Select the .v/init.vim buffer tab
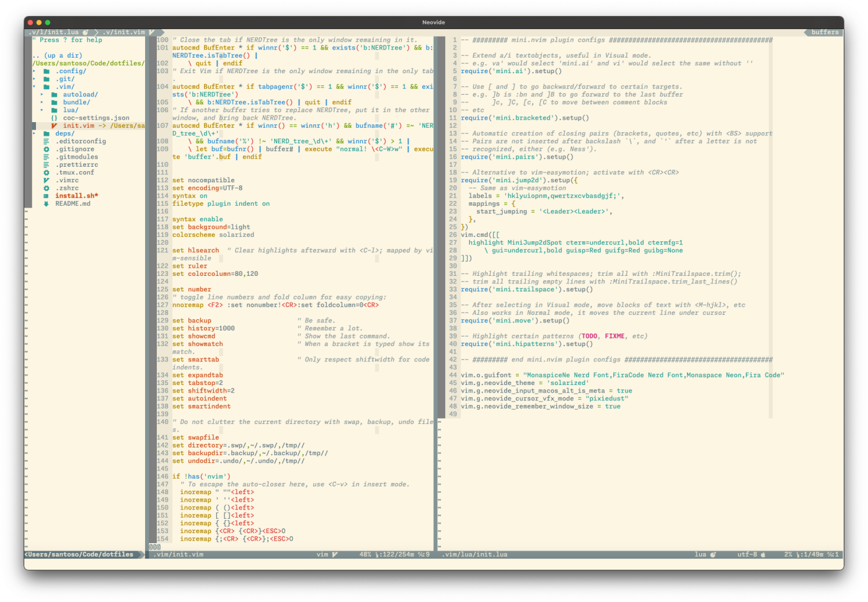Image resolution: width=868 pixels, height=602 pixels. click(124, 32)
